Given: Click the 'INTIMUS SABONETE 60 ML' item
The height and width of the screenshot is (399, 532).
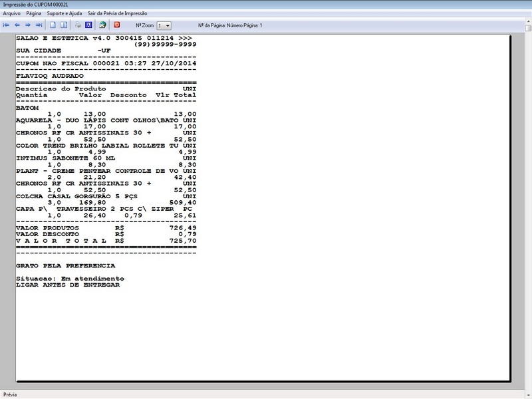Looking at the screenshot, I should pos(65,158).
